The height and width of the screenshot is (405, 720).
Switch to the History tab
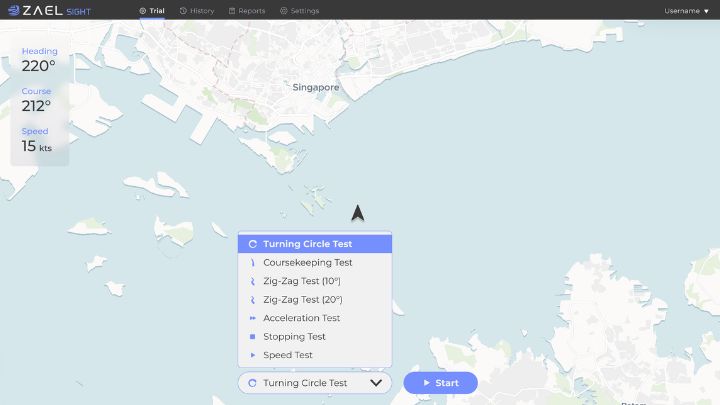[x=197, y=10]
